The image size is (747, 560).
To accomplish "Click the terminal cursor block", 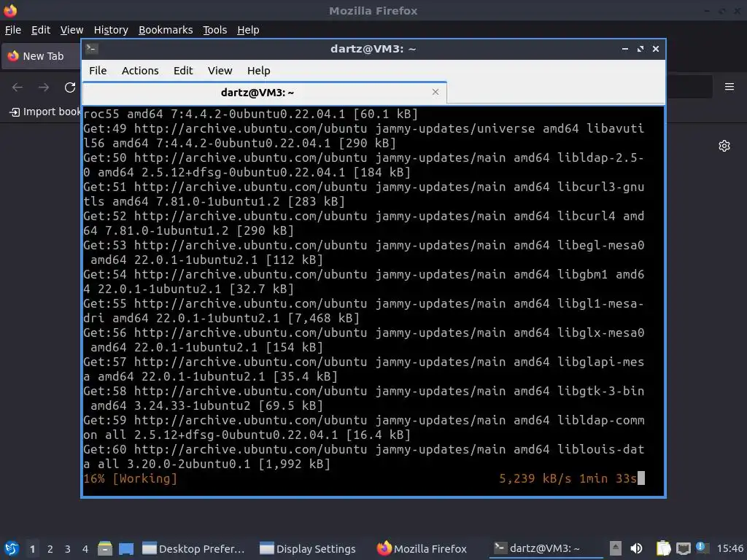I will pos(641,478).
